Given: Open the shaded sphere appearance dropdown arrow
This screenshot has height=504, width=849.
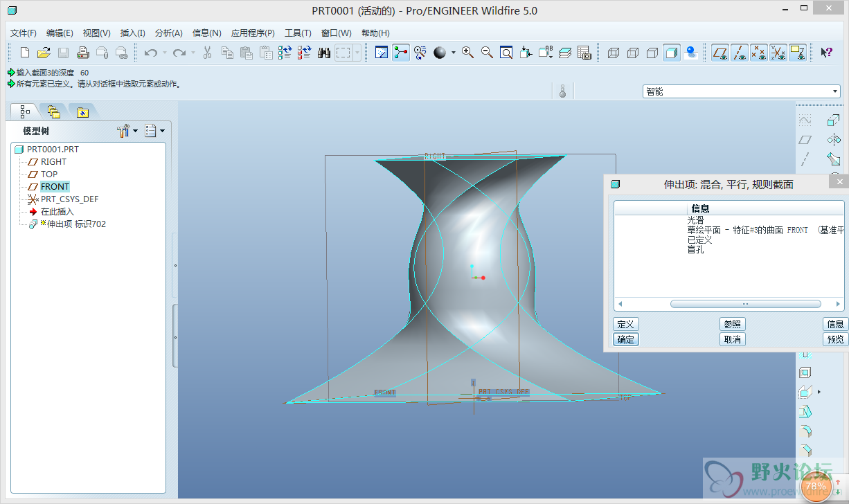Looking at the screenshot, I should [454, 53].
